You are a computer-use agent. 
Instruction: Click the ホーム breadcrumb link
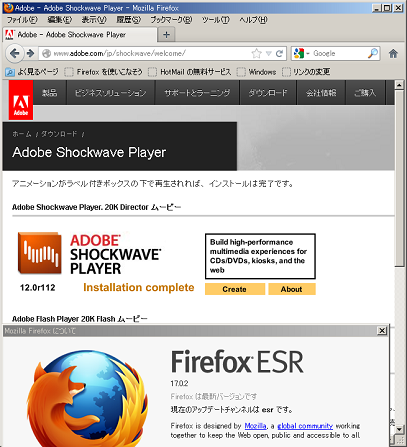click(22, 134)
